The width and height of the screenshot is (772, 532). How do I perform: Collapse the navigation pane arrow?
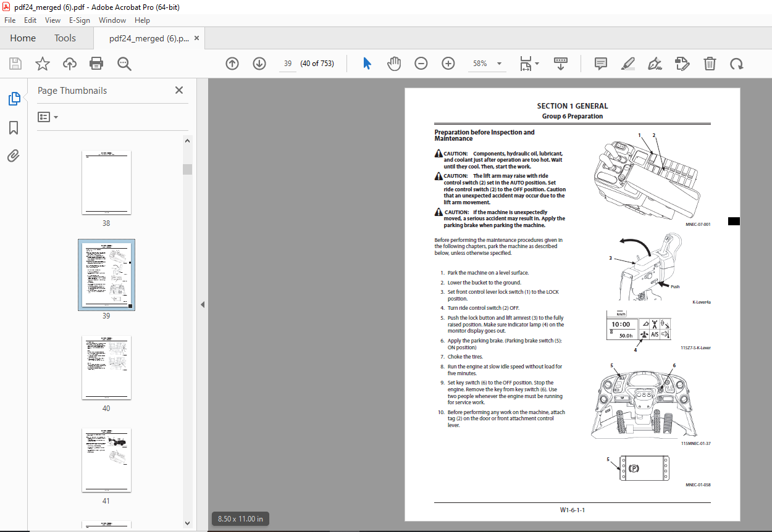[202, 304]
